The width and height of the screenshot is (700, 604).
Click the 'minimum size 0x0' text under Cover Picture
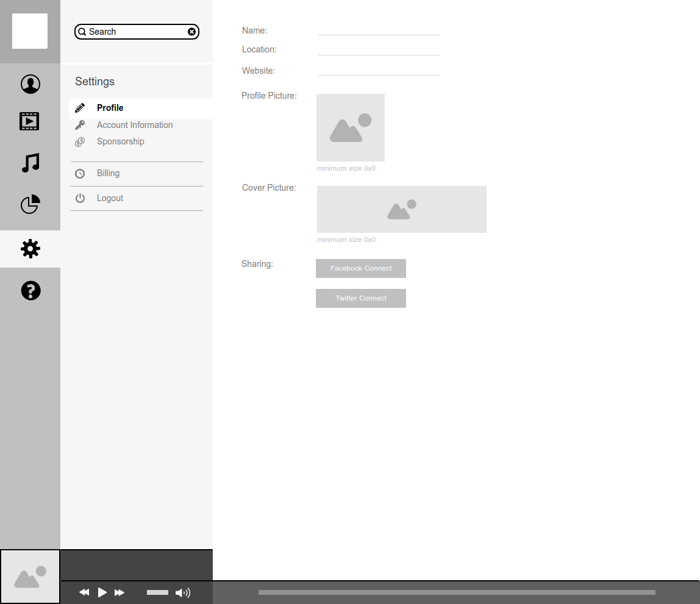pyautogui.click(x=346, y=240)
